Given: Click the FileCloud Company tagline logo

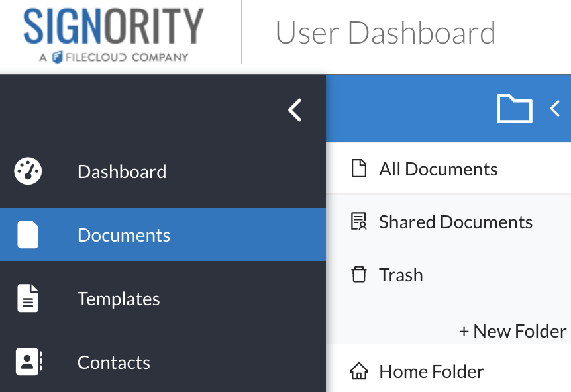Looking at the screenshot, I should coord(114,57).
